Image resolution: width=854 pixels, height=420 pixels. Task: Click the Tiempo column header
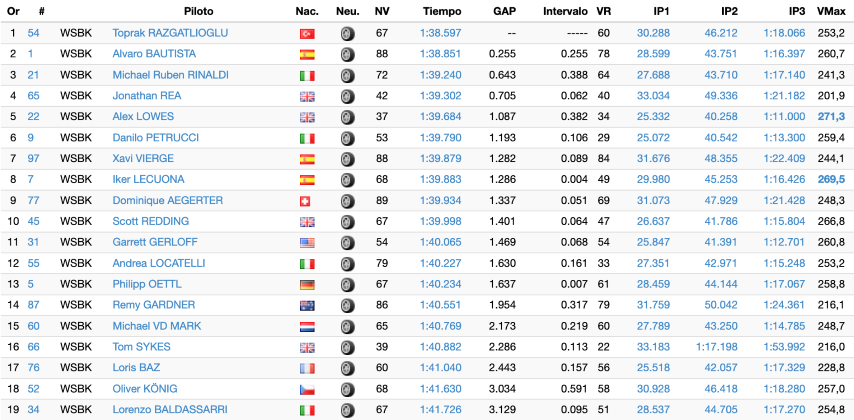442,11
